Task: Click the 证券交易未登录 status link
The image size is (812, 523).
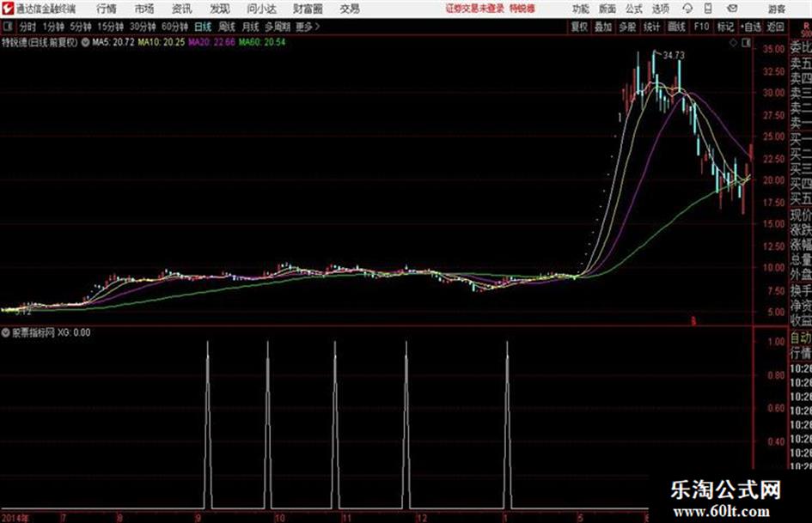Action: (x=475, y=9)
